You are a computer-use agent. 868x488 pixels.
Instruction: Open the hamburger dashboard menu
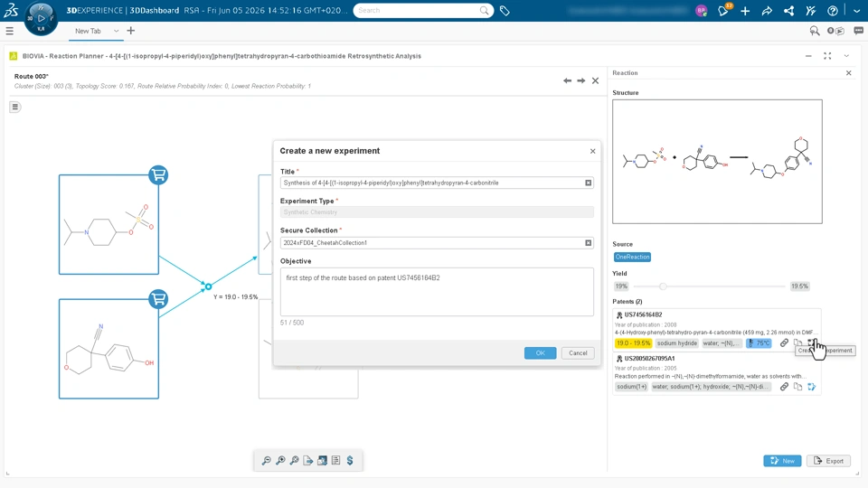tap(9, 31)
